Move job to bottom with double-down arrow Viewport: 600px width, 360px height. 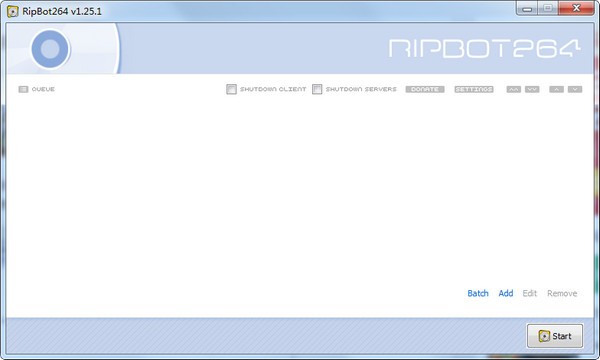(532, 89)
